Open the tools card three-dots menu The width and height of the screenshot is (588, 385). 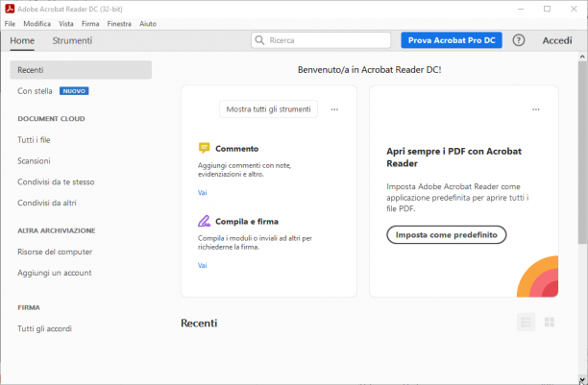point(334,109)
